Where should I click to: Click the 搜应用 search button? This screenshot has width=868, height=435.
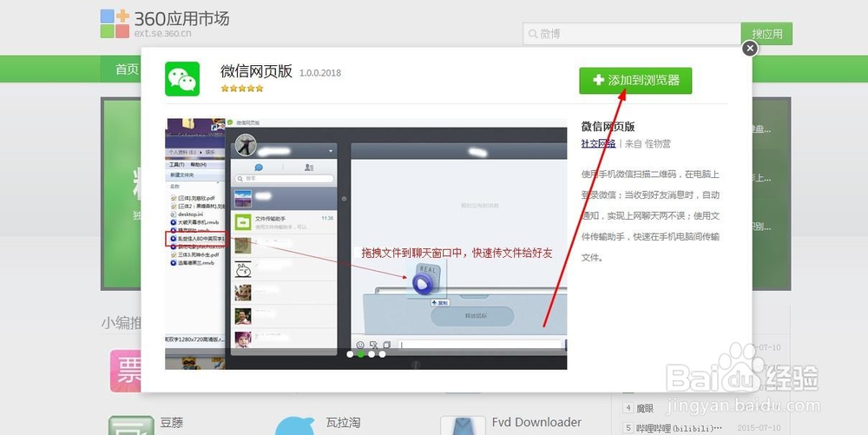766,34
